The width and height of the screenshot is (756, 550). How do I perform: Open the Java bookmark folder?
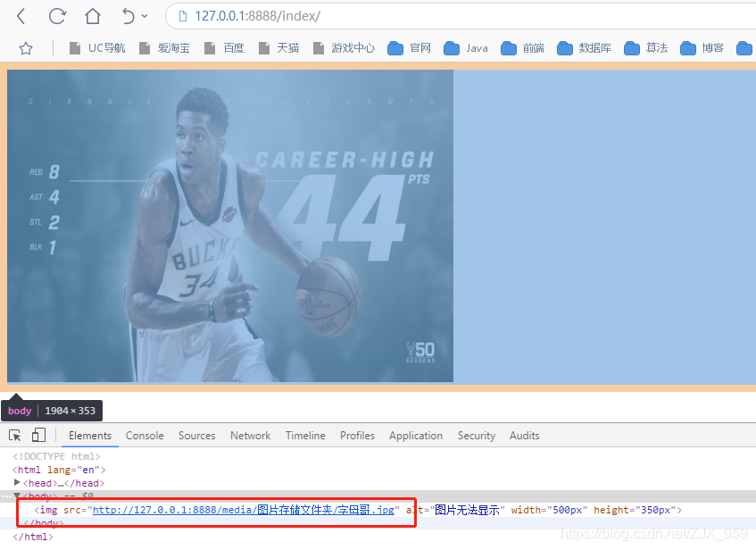point(466,48)
